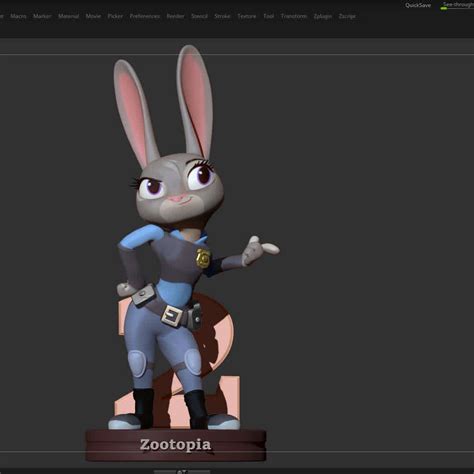Click the Zootopia text on the base
Image resolution: width=474 pixels, height=474 pixels.
[x=175, y=445]
